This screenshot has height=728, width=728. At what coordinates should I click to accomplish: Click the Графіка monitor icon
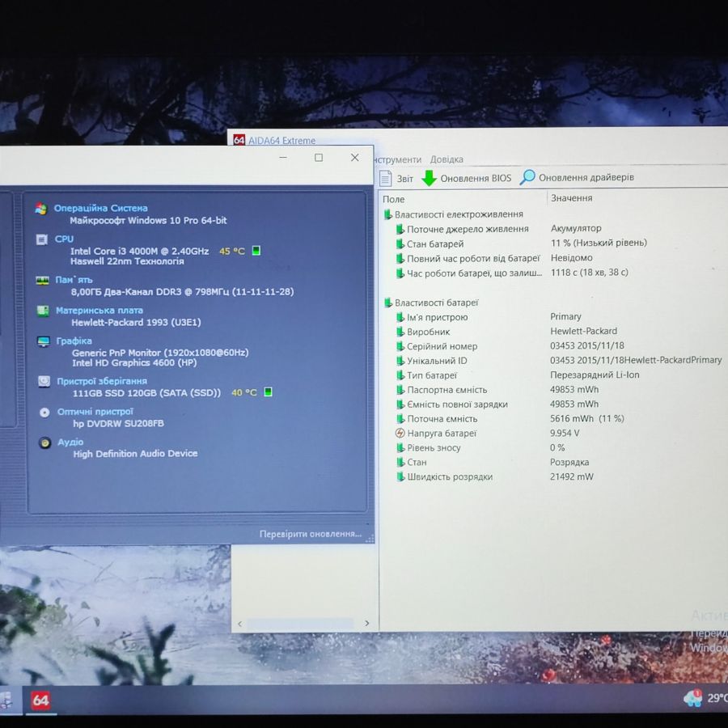(43, 341)
